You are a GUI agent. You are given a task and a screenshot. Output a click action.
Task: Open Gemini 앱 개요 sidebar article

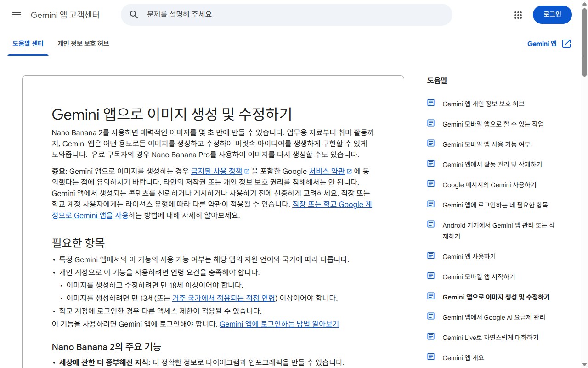[463, 358]
